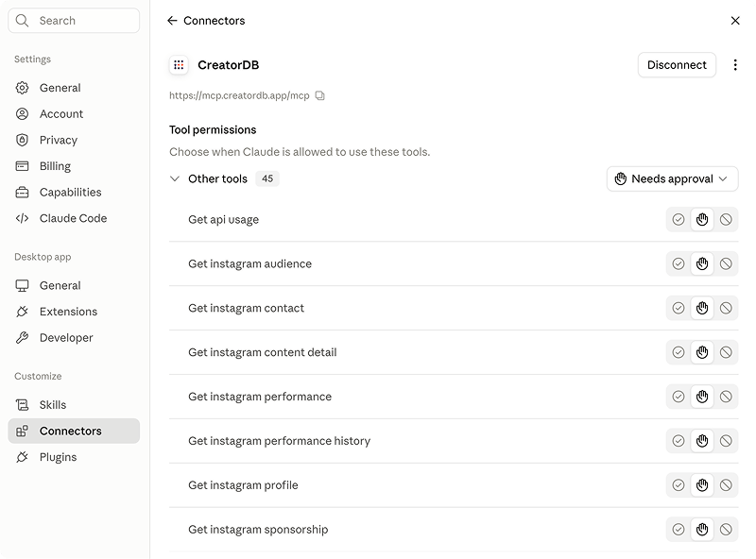Viewport: 756px width, 559px height.
Task: Click the 45 tool count badge
Action: pos(267,178)
